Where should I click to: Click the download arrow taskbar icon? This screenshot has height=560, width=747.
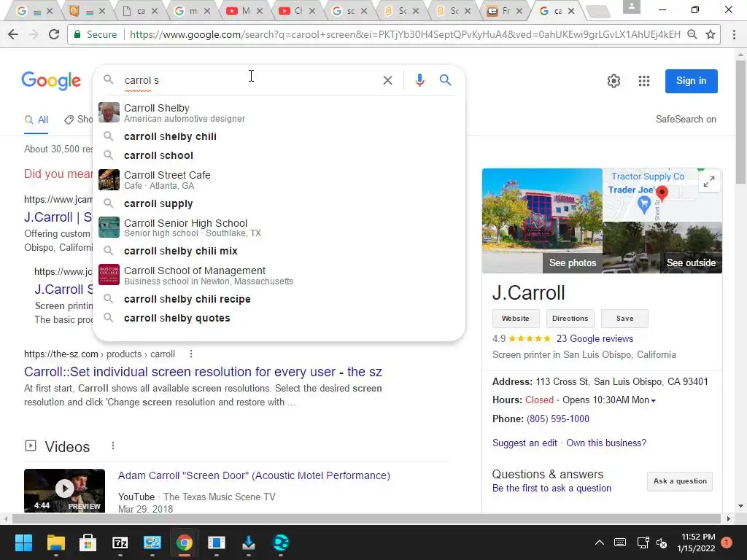click(249, 542)
